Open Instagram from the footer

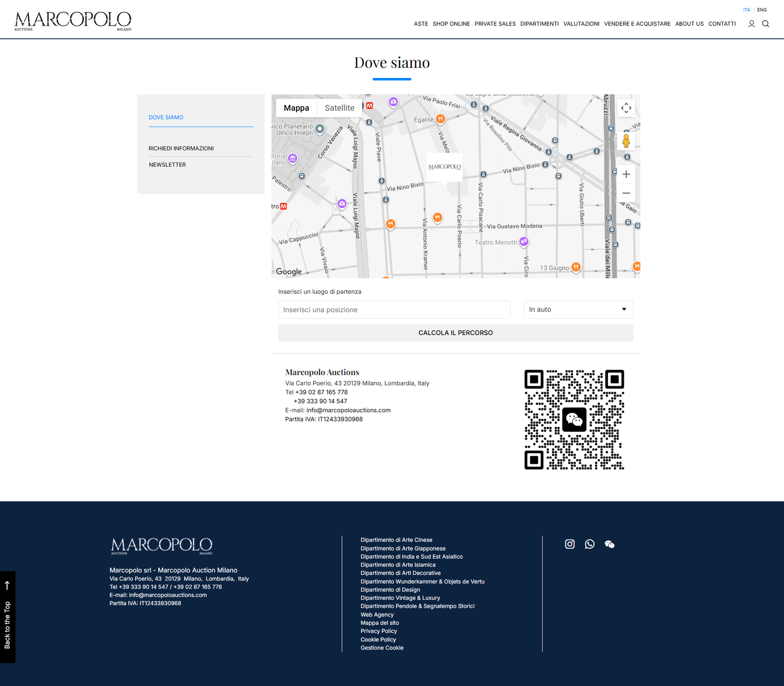coord(570,544)
